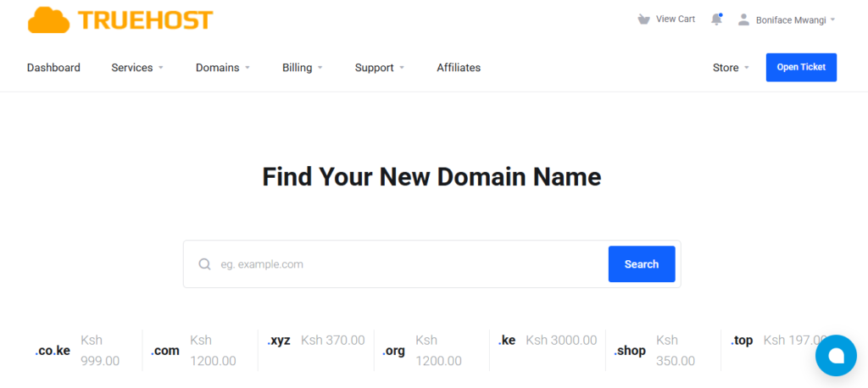Screen dimensions: 868x388
Task: Expand the Boniface Mwangi account dropdown
Action: click(x=795, y=19)
